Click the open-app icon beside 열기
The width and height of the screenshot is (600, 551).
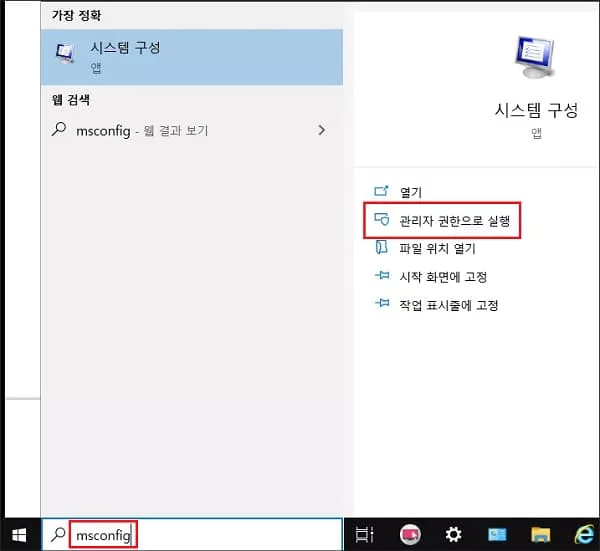(381, 191)
